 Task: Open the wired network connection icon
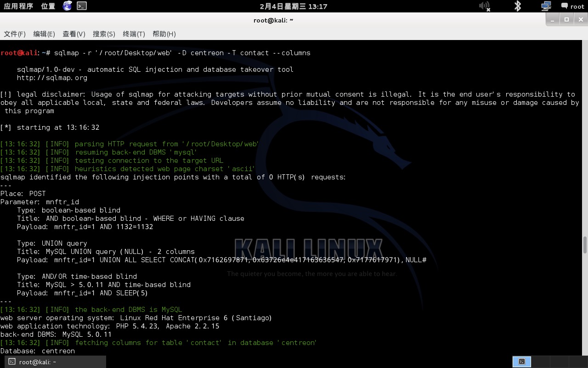tap(546, 6)
